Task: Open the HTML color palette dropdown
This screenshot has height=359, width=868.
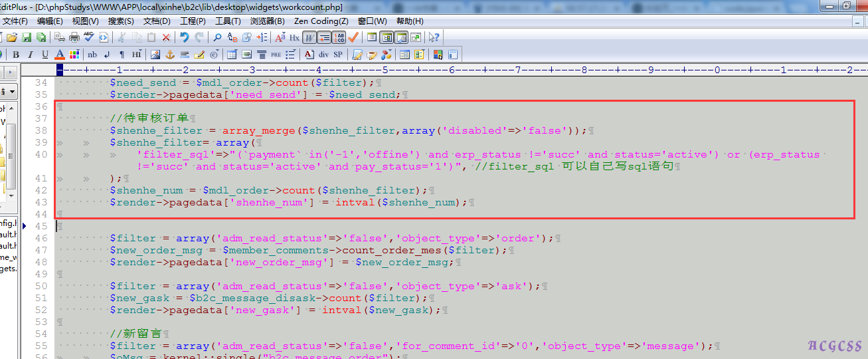Action: (x=74, y=55)
